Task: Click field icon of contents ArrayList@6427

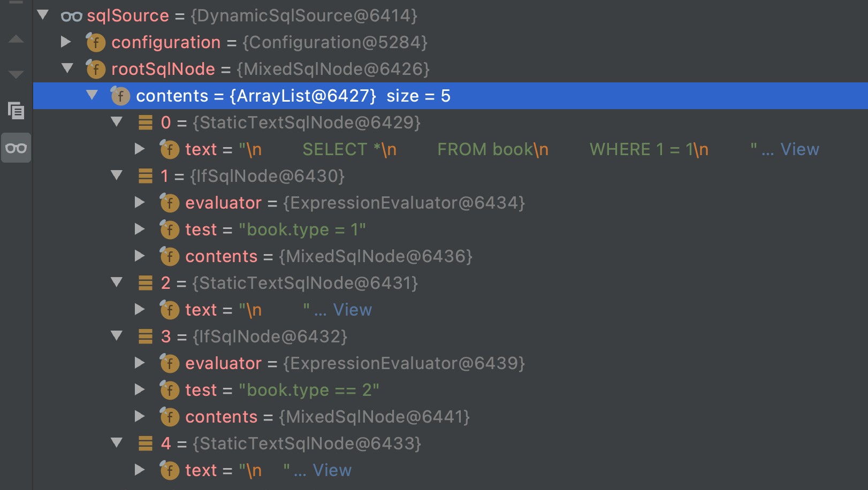Action: (120, 95)
